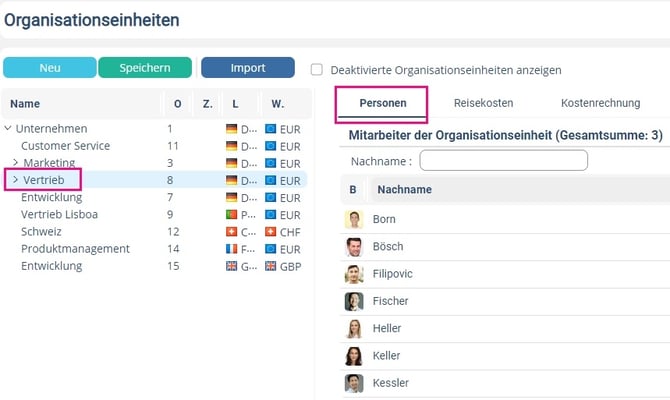Click Born's profile avatar
The height and width of the screenshot is (400, 670).
pyautogui.click(x=354, y=219)
